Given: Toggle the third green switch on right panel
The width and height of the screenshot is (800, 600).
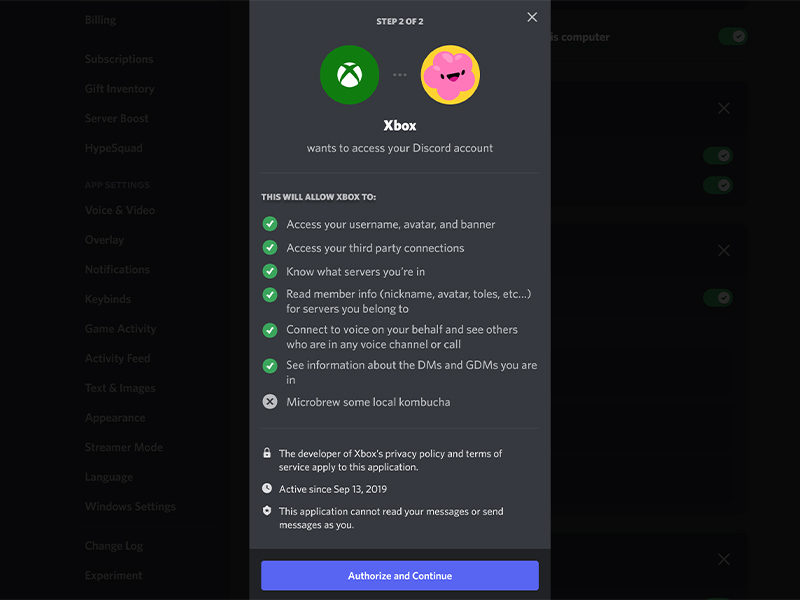Looking at the screenshot, I should click(718, 185).
